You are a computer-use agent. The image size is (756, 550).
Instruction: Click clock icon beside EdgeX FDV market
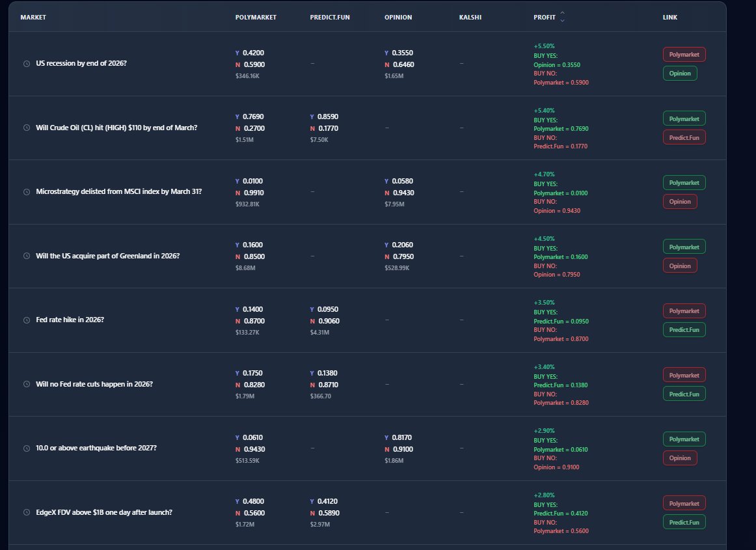point(27,512)
